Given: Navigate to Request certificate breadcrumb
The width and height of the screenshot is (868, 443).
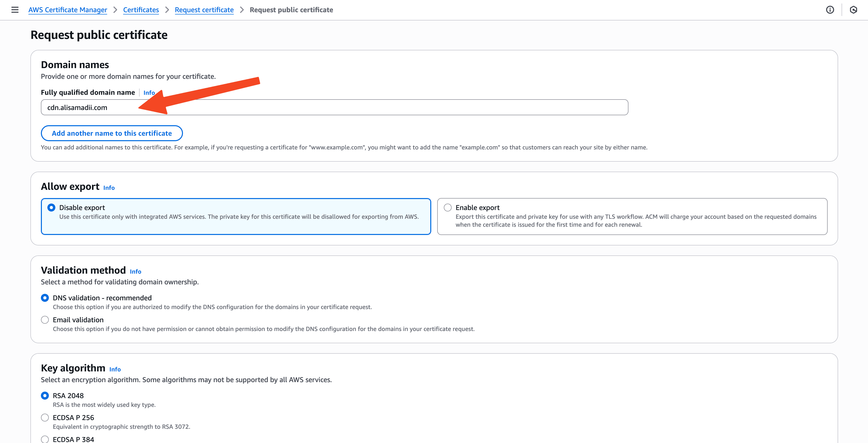Looking at the screenshot, I should (x=204, y=10).
